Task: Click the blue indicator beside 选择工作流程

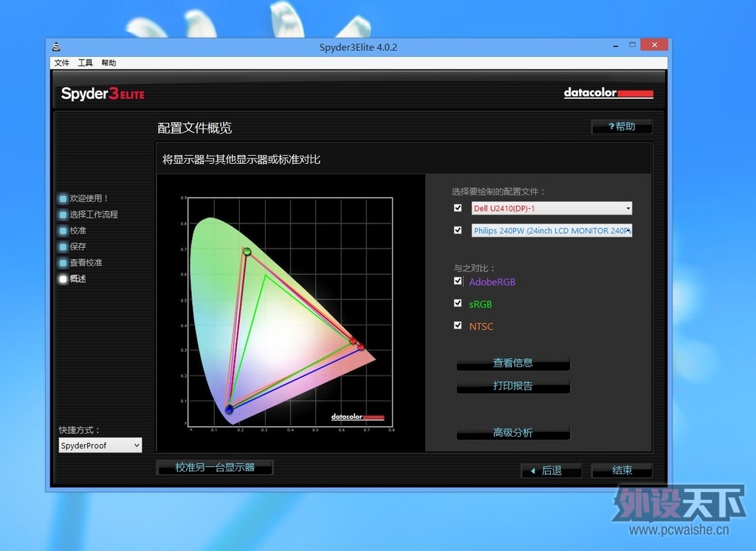Action: pos(63,215)
